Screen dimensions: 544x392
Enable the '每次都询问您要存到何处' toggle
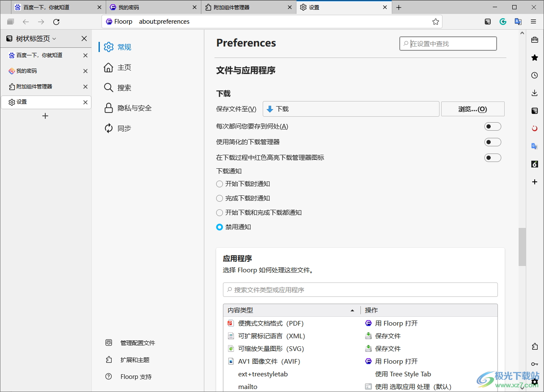[492, 126]
